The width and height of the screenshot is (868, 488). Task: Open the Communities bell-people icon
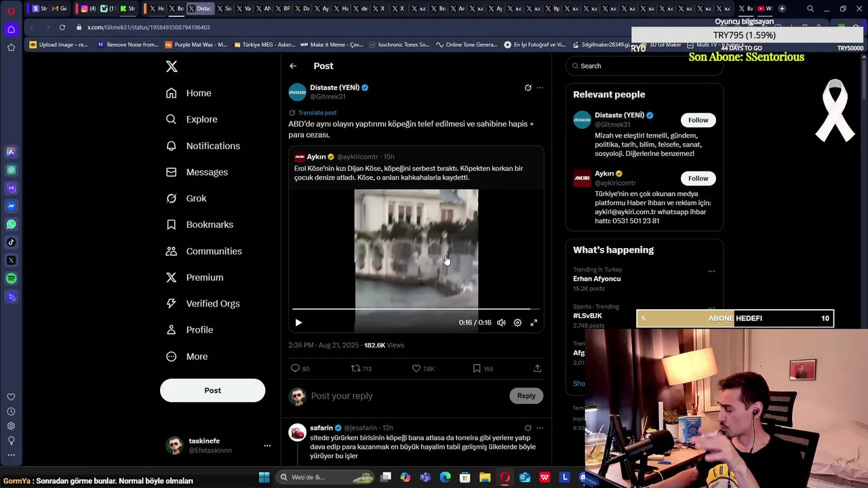pos(172,251)
